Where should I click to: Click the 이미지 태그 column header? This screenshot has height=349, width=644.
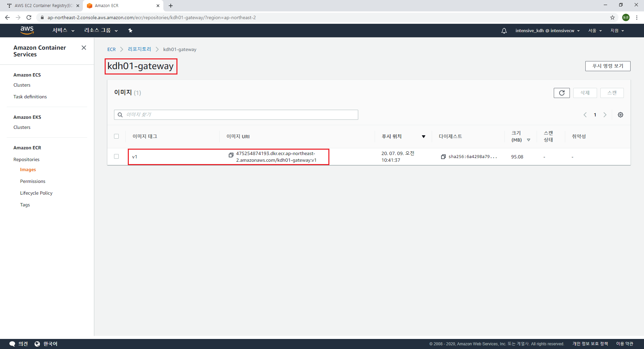click(x=145, y=137)
